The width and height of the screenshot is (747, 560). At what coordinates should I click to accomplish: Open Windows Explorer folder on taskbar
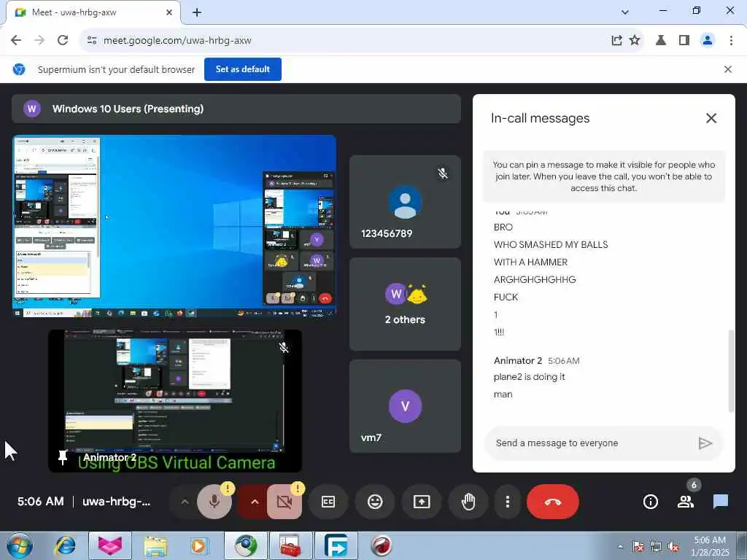click(156, 545)
